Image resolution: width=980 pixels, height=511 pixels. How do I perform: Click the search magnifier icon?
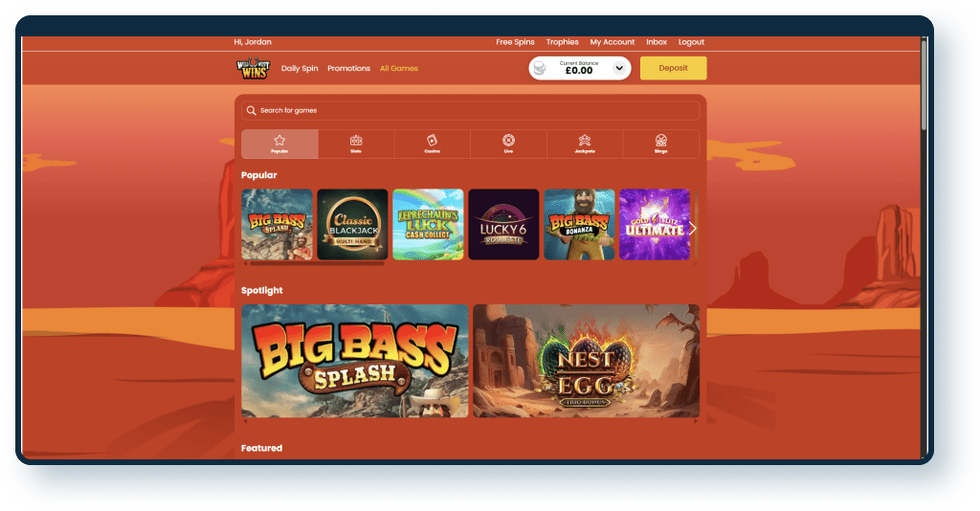click(x=252, y=111)
